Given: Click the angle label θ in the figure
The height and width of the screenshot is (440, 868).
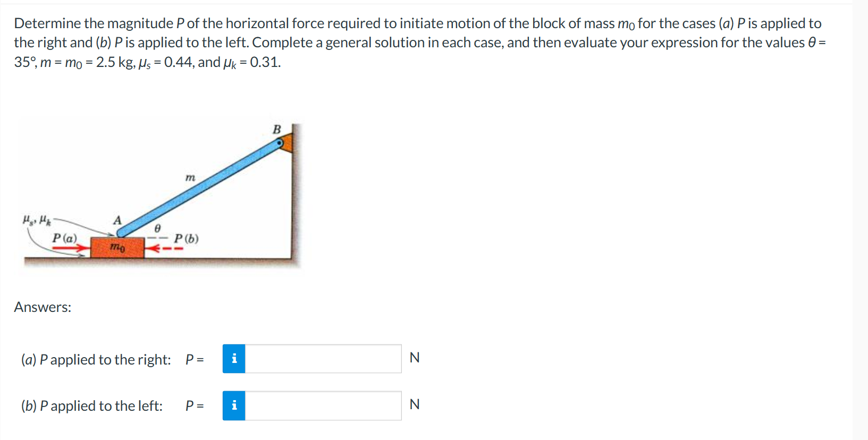Looking at the screenshot, I should point(157,227).
